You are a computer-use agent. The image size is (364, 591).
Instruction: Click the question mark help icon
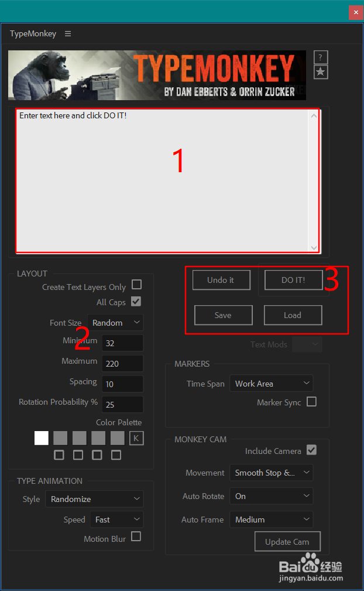[320, 57]
